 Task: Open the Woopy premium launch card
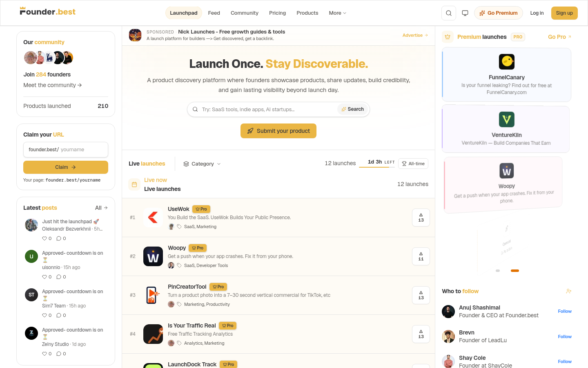504,185
